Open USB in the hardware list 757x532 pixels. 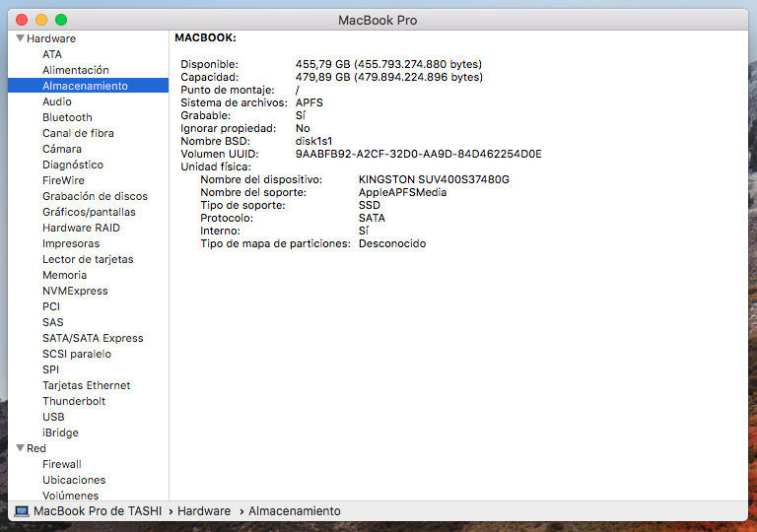tap(53, 417)
